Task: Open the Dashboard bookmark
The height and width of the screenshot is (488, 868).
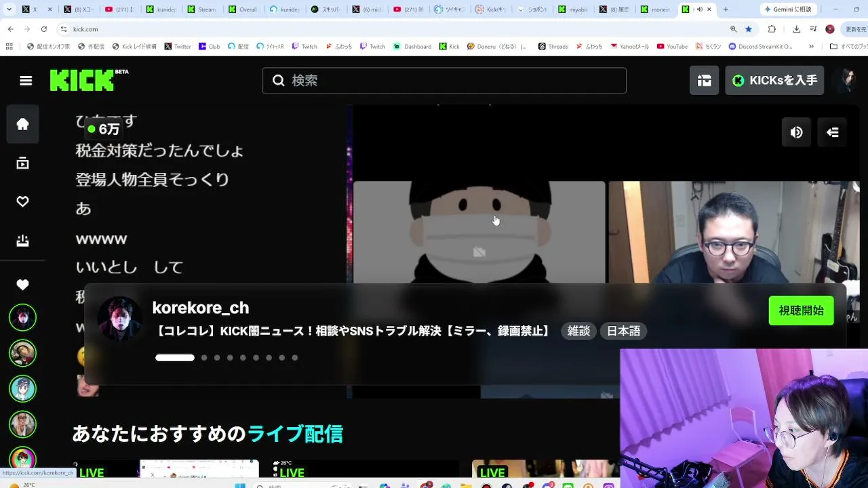Action: coord(412,47)
